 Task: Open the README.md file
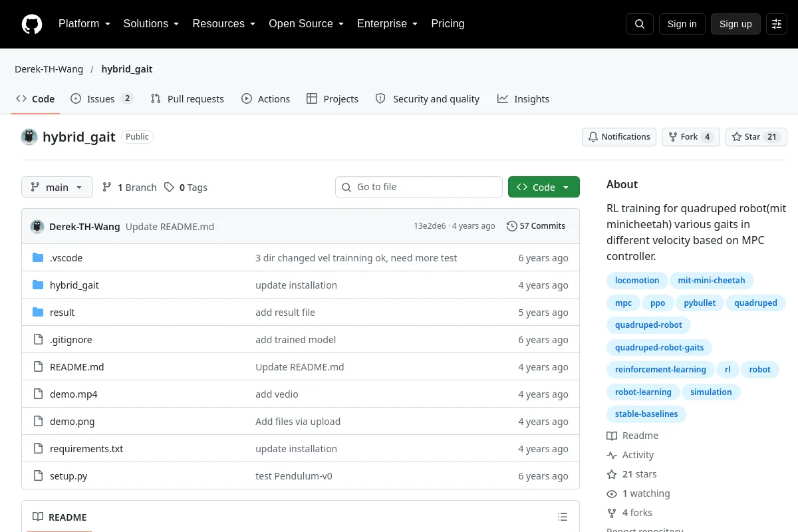click(x=77, y=367)
